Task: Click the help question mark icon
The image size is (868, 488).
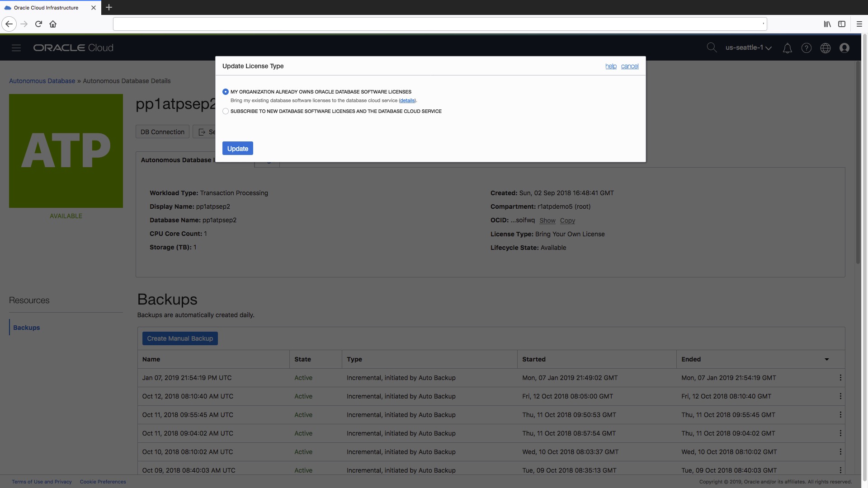Action: click(806, 48)
